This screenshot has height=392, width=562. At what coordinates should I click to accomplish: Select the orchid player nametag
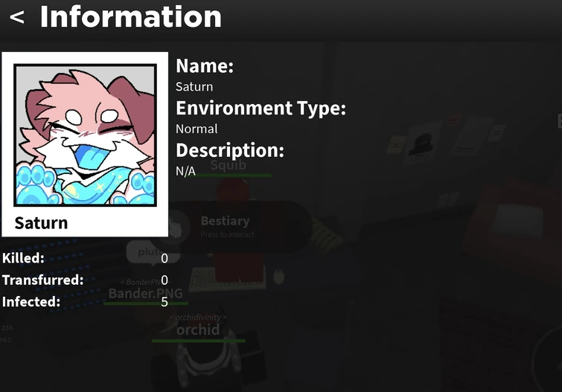198,330
